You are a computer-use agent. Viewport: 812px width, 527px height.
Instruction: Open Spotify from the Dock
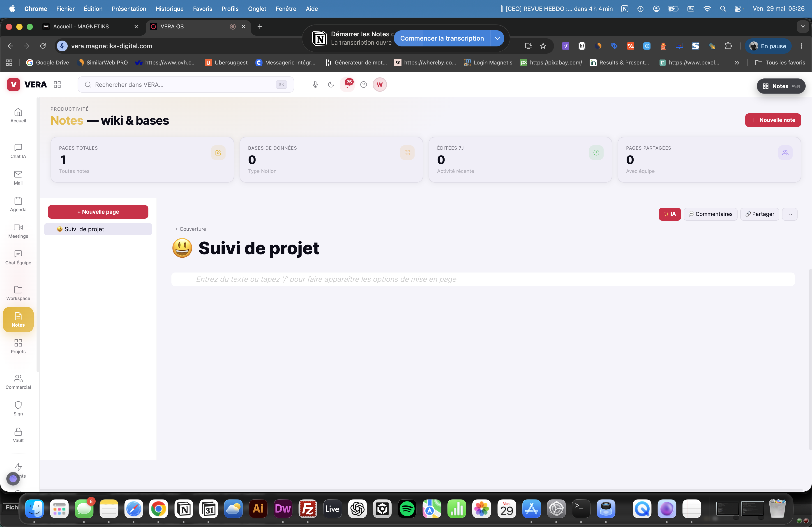407,509
